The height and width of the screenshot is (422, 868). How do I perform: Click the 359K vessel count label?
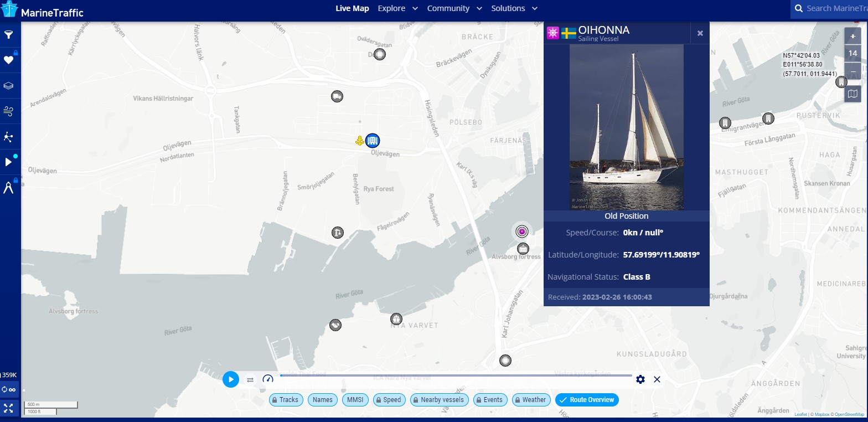pyautogui.click(x=9, y=375)
